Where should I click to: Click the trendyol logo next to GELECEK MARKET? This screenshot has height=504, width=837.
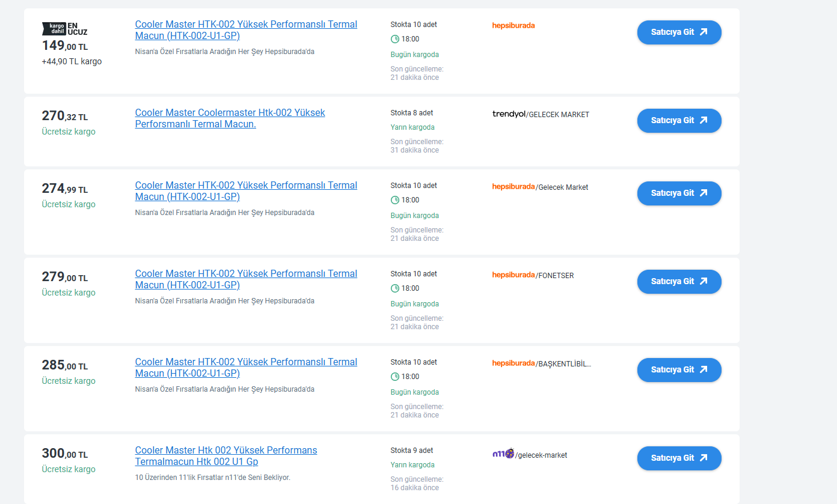tap(509, 114)
